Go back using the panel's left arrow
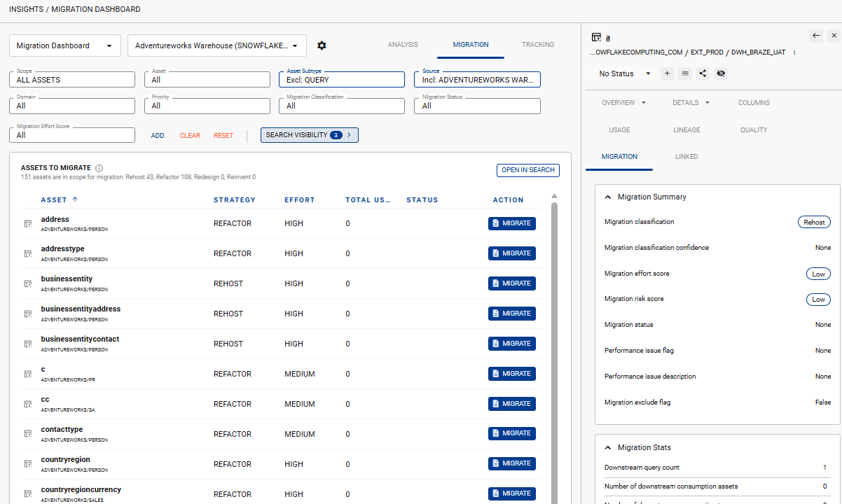The image size is (842, 504). click(816, 36)
